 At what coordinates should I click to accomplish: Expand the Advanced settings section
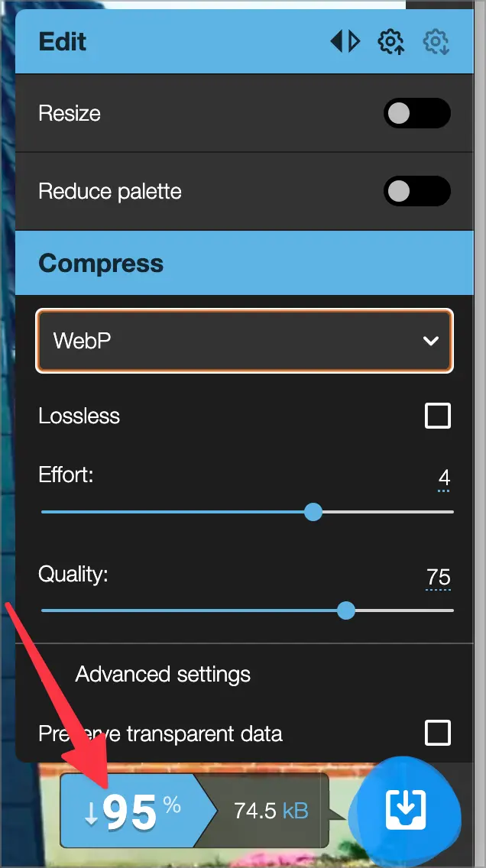[x=163, y=675]
